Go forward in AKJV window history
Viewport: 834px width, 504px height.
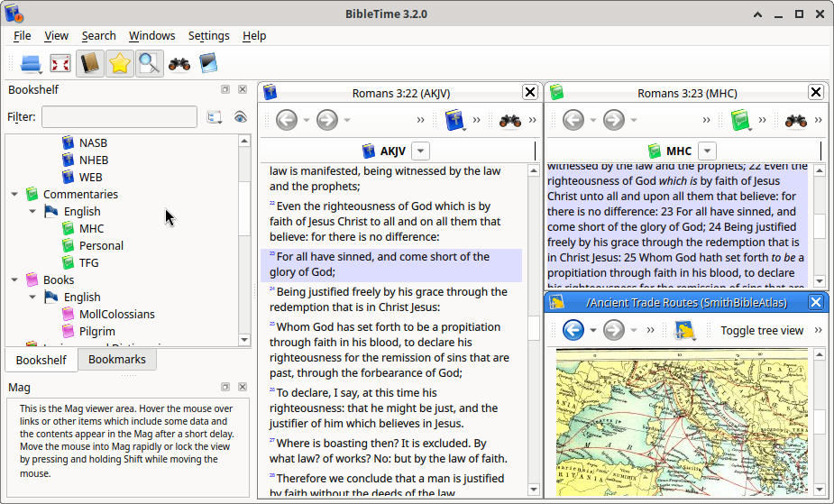(327, 120)
